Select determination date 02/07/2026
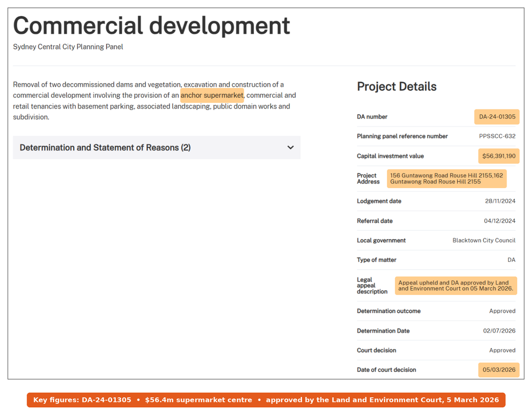 [499, 331]
